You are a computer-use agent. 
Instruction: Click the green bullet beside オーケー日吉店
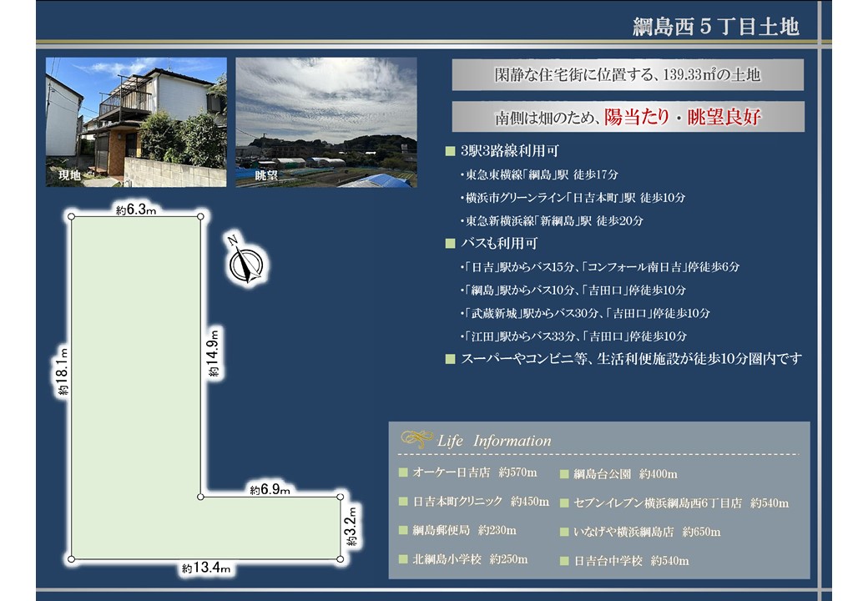point(403,472)
